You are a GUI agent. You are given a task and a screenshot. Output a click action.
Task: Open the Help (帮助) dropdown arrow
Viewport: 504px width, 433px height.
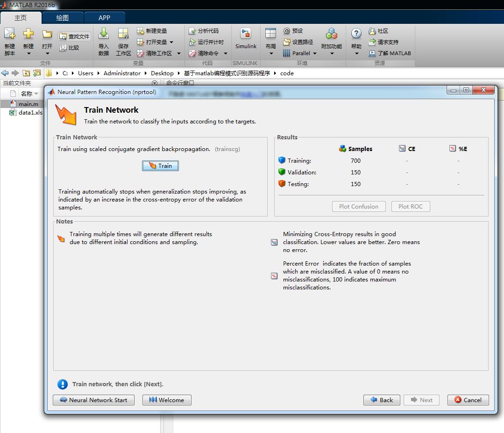point(356,53)
